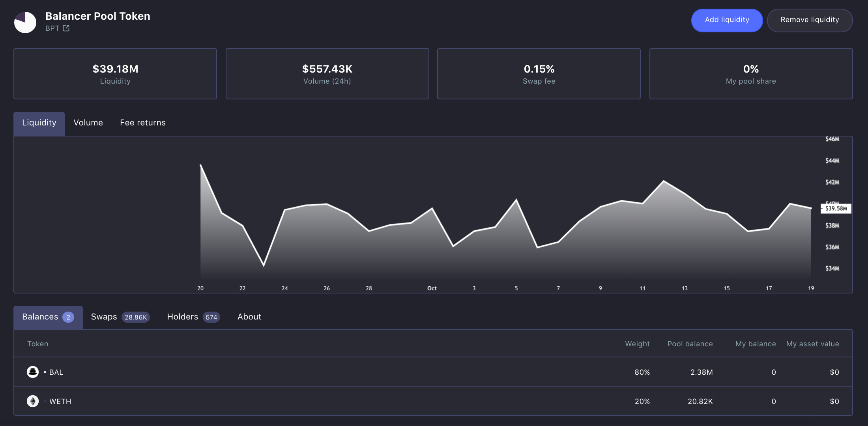Click the $46M y-axis label
This screenshot has width=868, height=426.
pos(832,139)
